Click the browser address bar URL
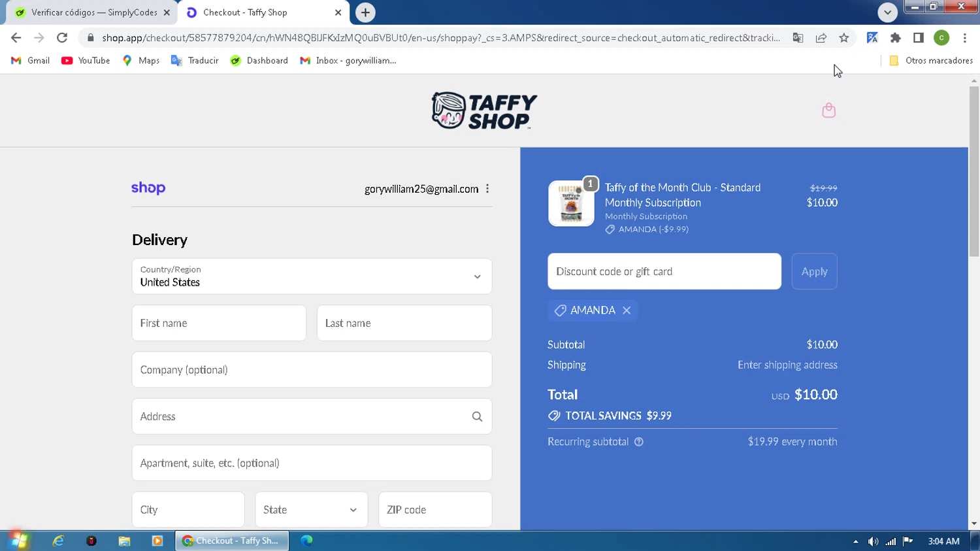980x551 pixels. (441, 38)
